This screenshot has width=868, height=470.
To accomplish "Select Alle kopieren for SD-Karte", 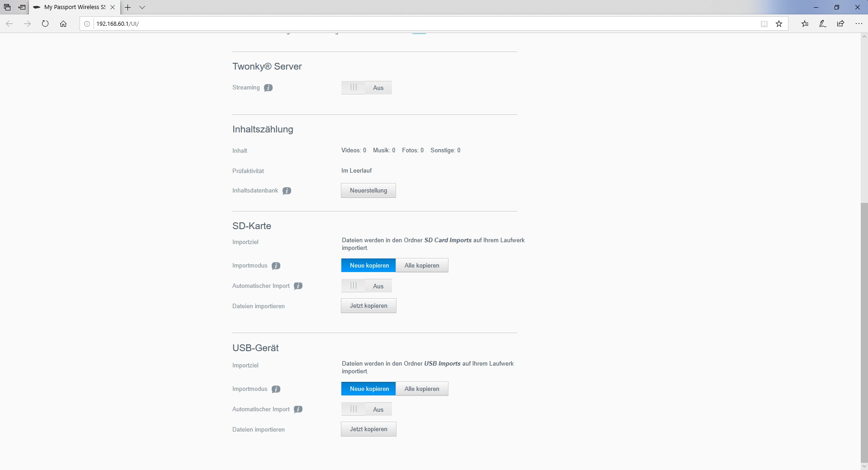I will (422, 266).
